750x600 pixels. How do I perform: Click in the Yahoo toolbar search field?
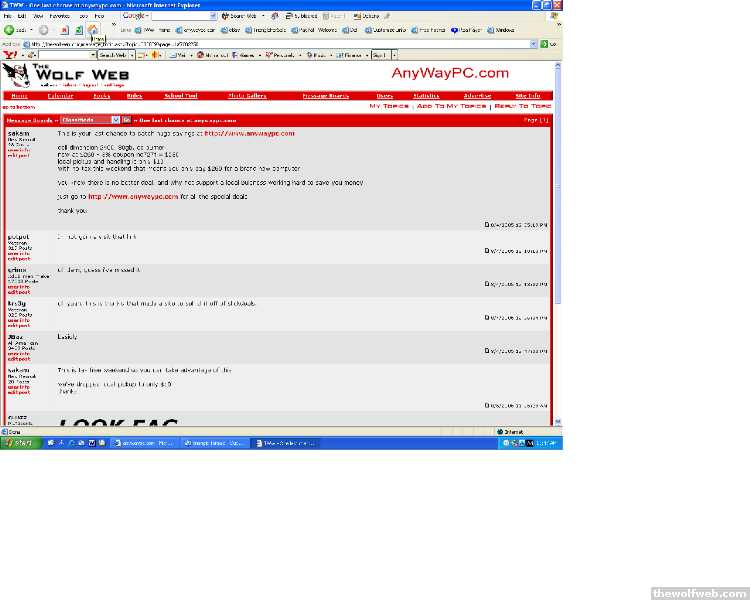point(67,55)
